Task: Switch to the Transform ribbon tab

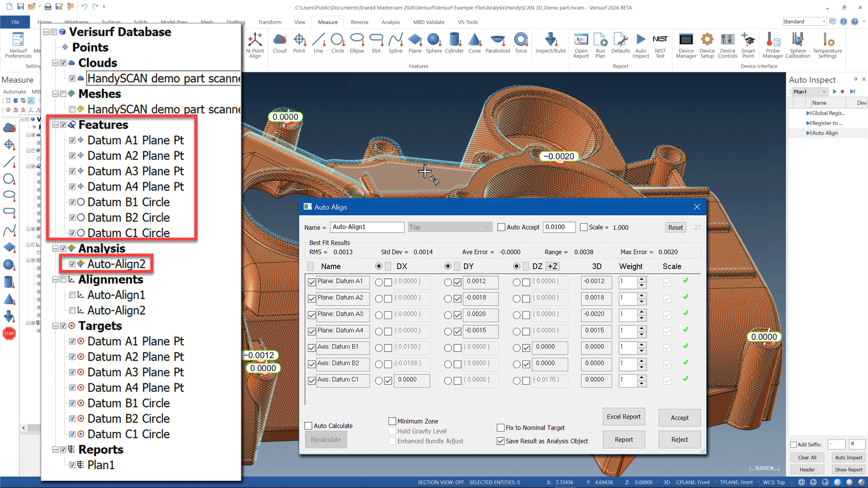Action: (x=270, y=22)
